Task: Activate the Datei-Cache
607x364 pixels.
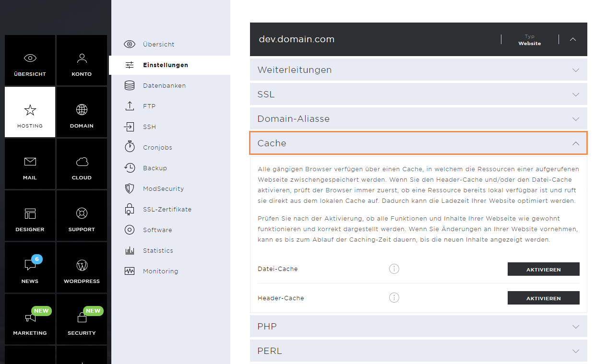Action: click(x=544, y=270)
